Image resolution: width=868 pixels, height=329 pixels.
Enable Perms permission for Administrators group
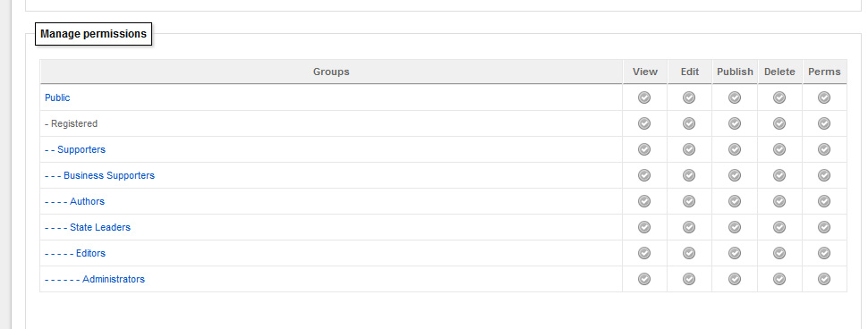824,279
